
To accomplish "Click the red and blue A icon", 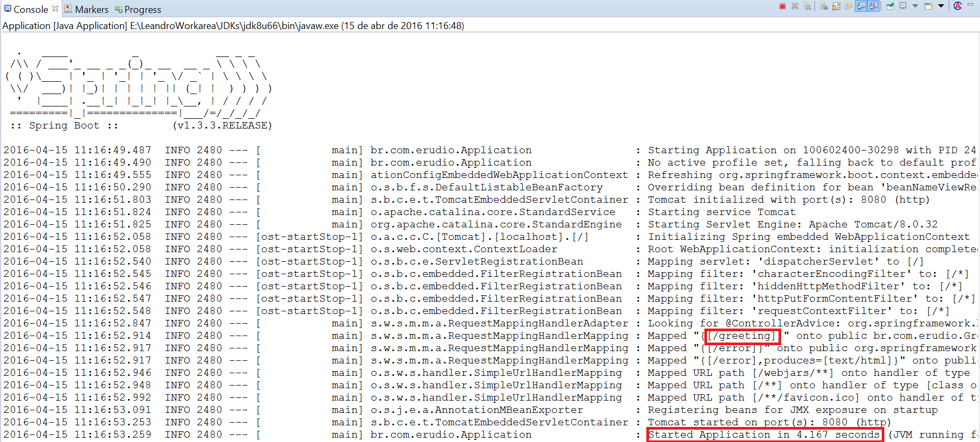I will point(957,6).
